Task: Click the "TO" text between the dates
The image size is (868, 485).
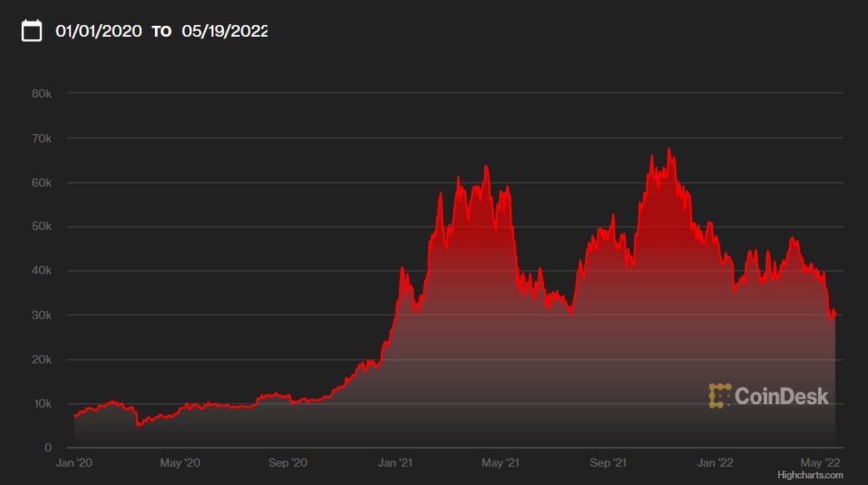Action: [162, 32]
